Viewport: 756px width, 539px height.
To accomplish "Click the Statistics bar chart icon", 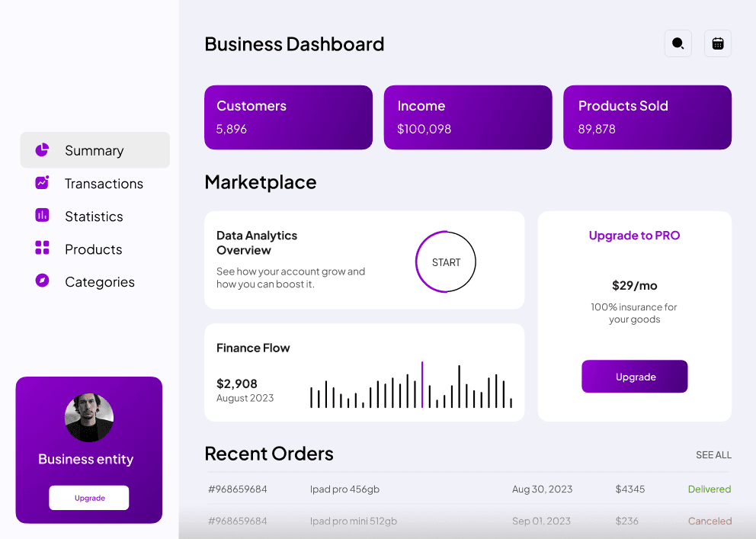I will [42, 216].
